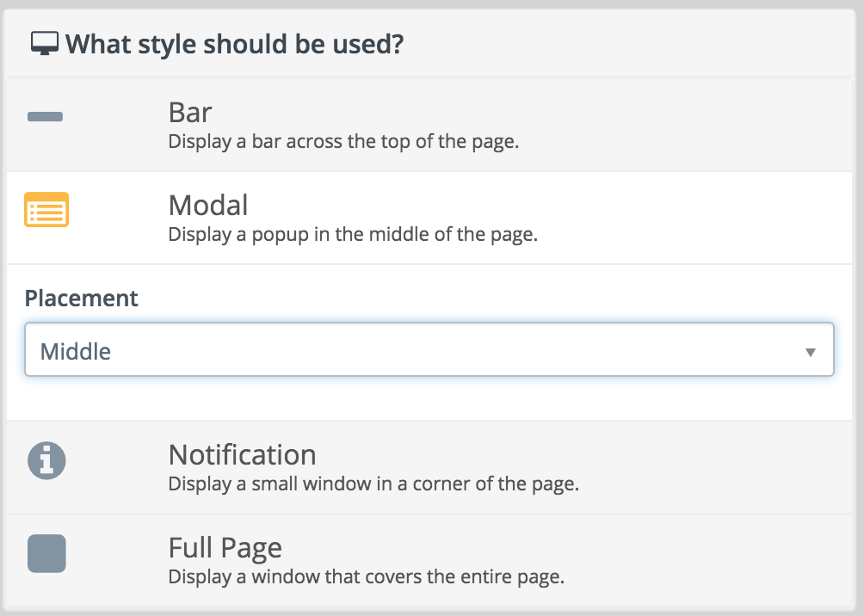Select the Notification info icon
864x616 pixels.
point(46,460)
